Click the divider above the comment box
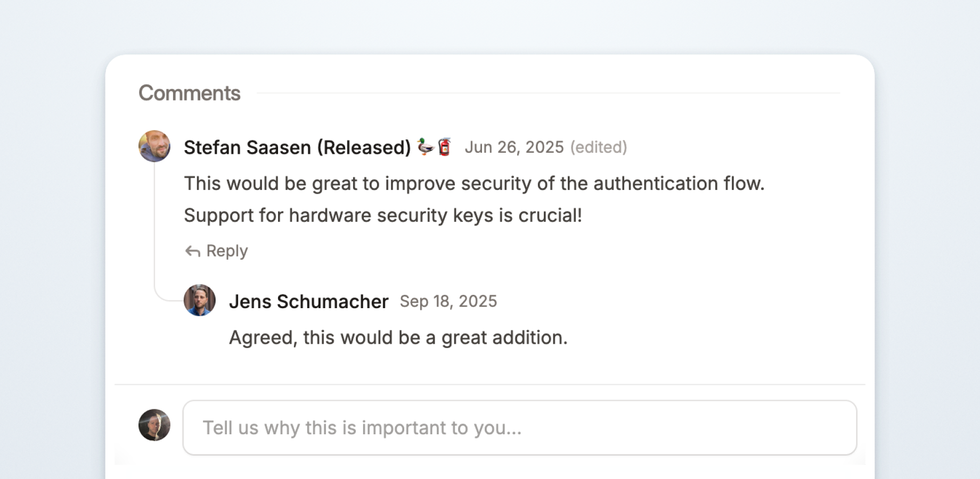This screenshot has height=479, width=980. 490,383
